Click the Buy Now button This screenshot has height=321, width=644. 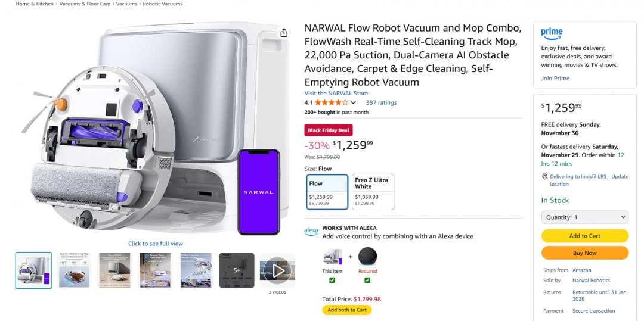(x=584, y=253)
